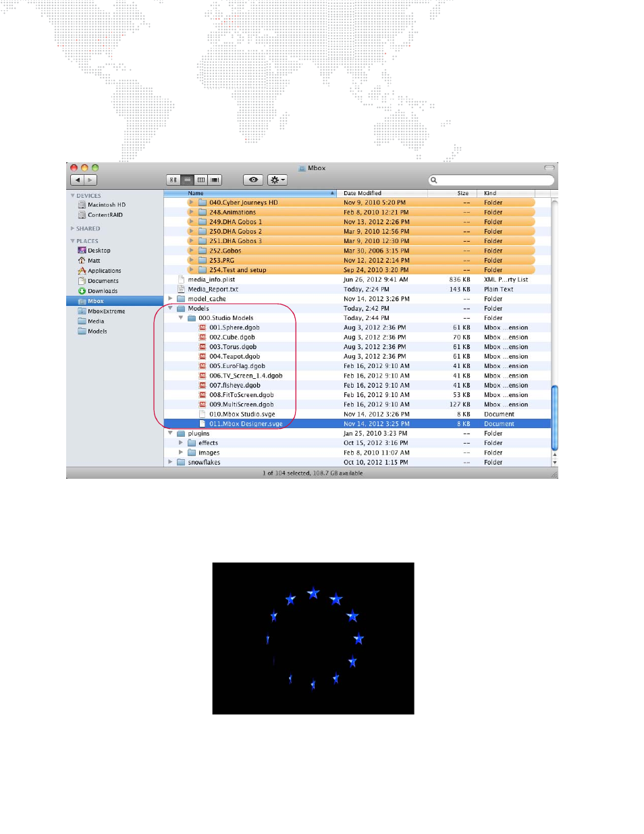Viewport: 644px width, 834px height.
Task: Select the 252.Gobos folder name
Action: coord(225,251)
